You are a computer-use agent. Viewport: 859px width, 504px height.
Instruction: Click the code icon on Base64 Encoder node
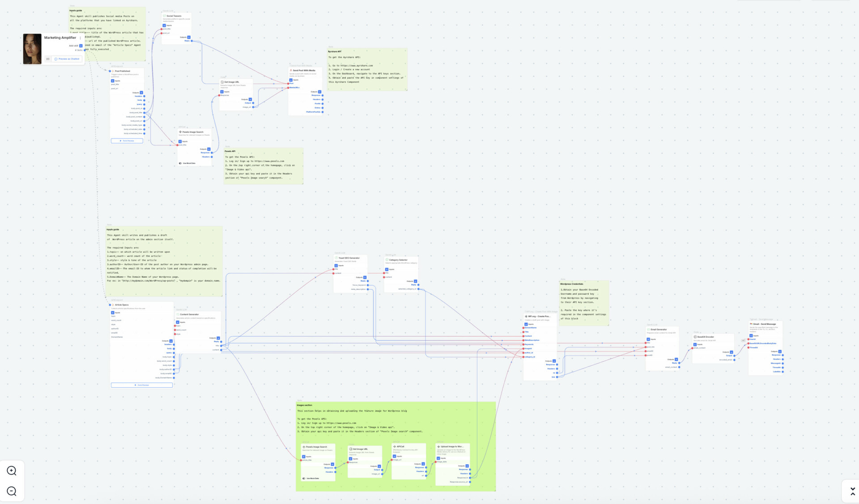695,337
